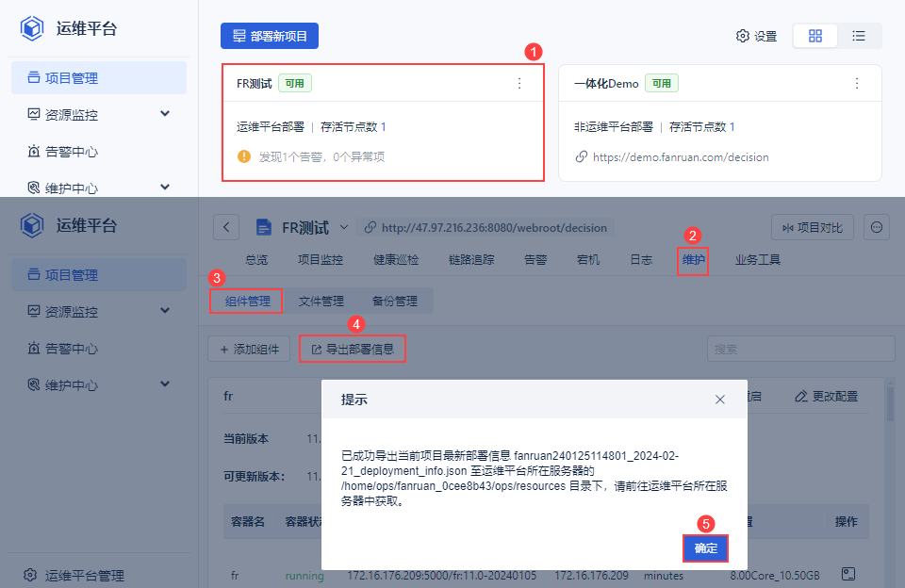Open 一体化Demo card three-dot menu
The height and width of the screenshot is (588, 905).
pyautogui.click(x=857, y=84)
